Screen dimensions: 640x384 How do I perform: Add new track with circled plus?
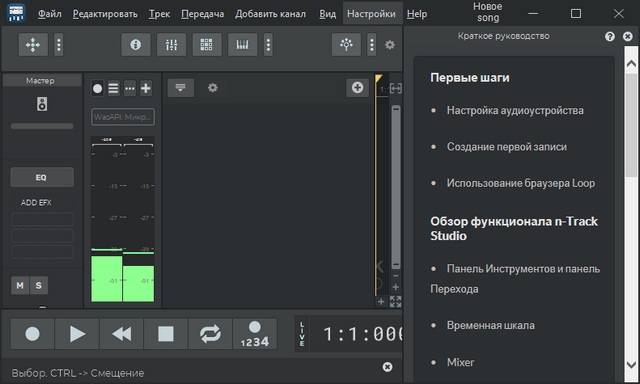[x=358, y=87]
